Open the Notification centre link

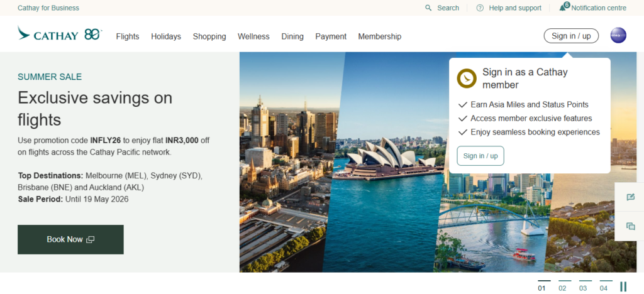(x=599, y=8)
